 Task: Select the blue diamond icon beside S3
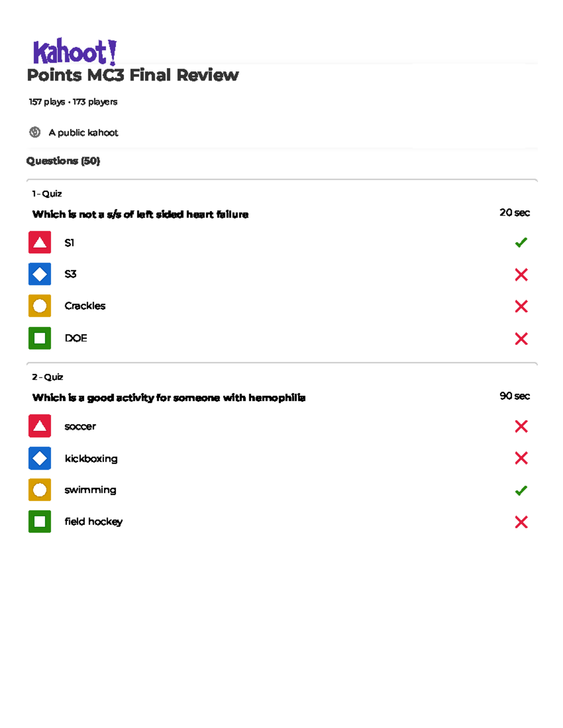pyautogui.click(x=40, y=274)
